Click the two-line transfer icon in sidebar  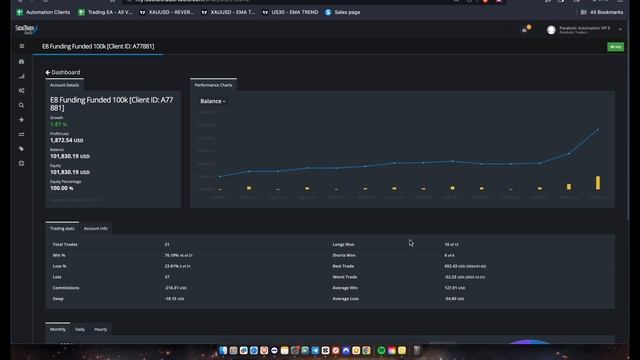(x=22, y=134)
